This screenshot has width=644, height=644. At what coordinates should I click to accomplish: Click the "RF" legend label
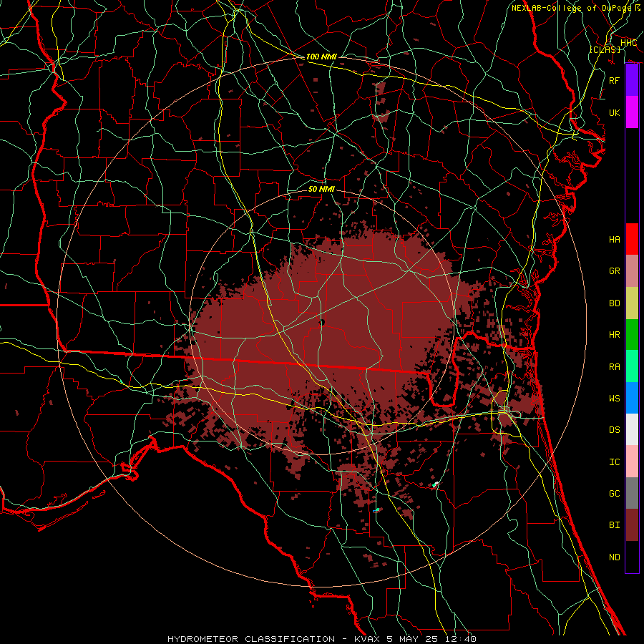(615, 80)
